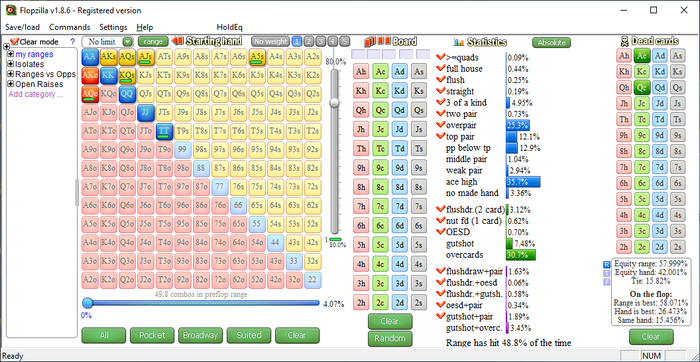
Task: Pick the Qd card in Board panel
Action: (400, 110)
